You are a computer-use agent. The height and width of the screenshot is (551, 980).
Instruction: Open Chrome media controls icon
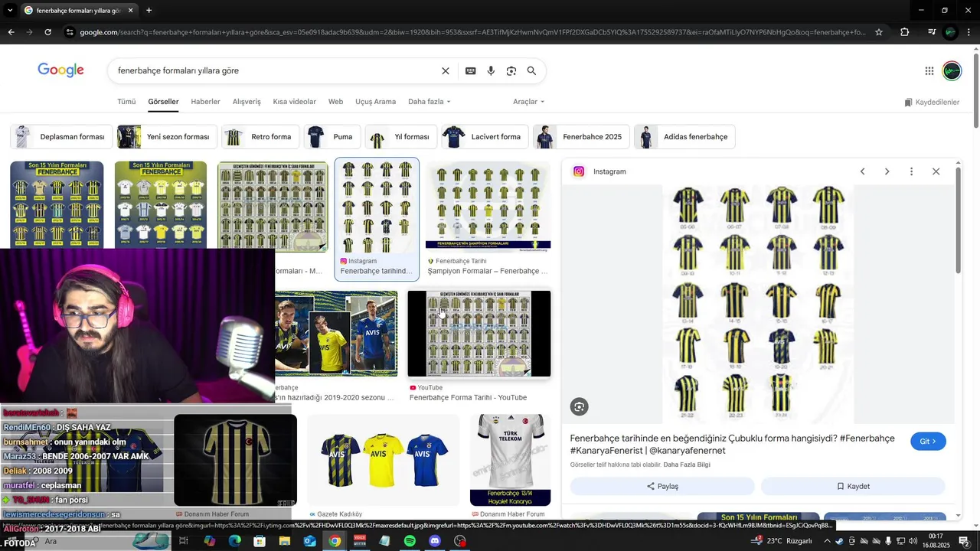tap(932, 32)
